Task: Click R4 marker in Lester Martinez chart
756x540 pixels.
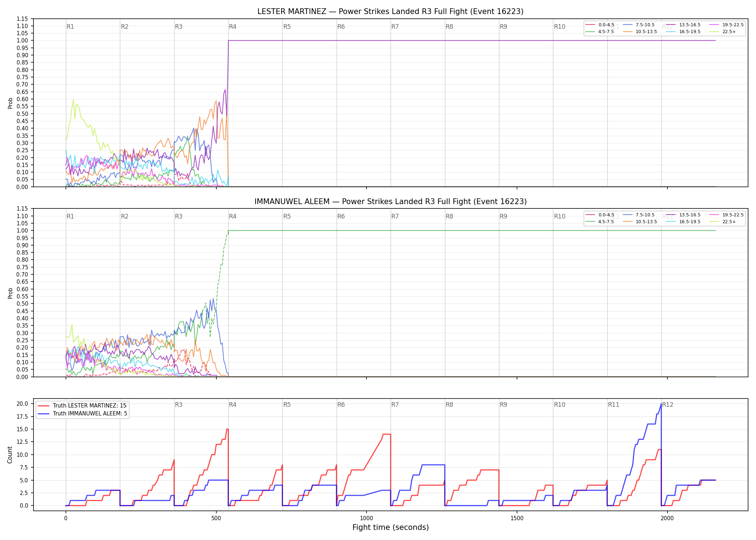Action: coord(233,27)
